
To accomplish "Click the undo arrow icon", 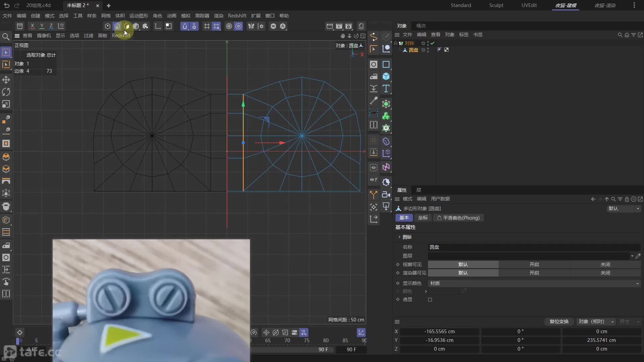I will 7,5.
